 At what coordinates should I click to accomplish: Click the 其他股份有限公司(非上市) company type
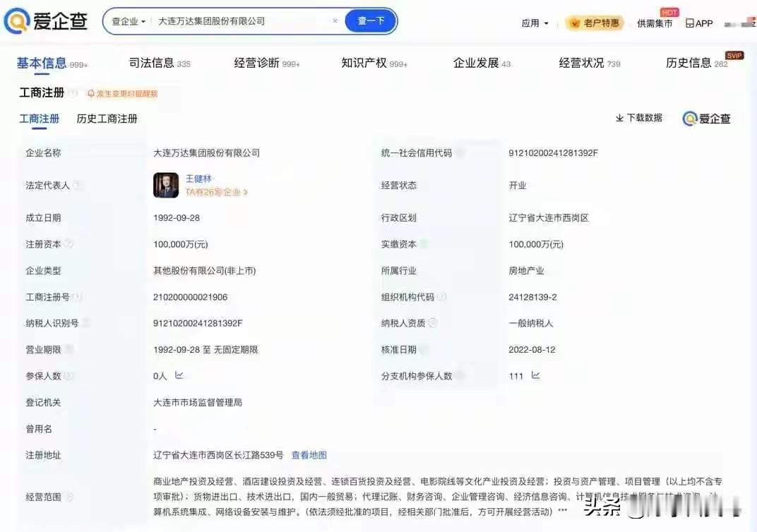coord(204,270)
